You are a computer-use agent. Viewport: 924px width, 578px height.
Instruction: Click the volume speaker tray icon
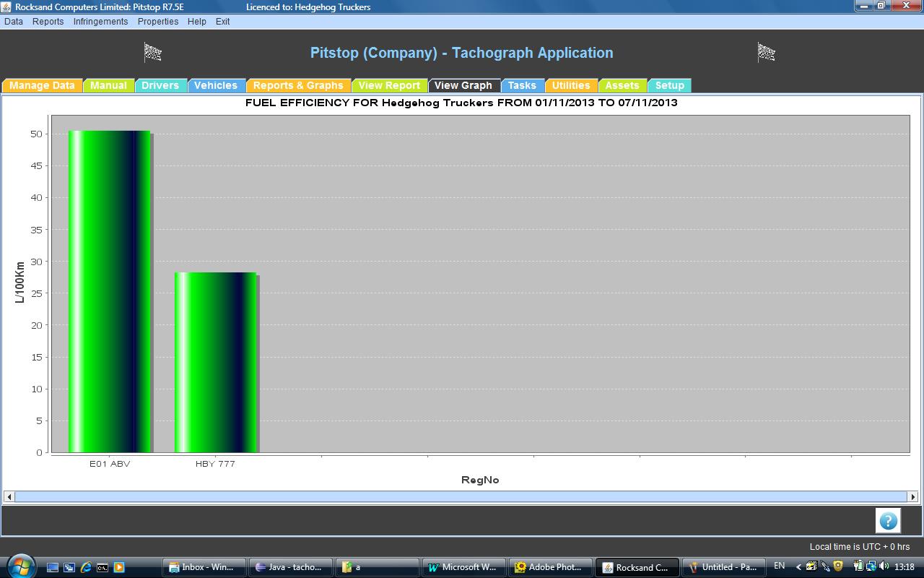pos(884,566)
